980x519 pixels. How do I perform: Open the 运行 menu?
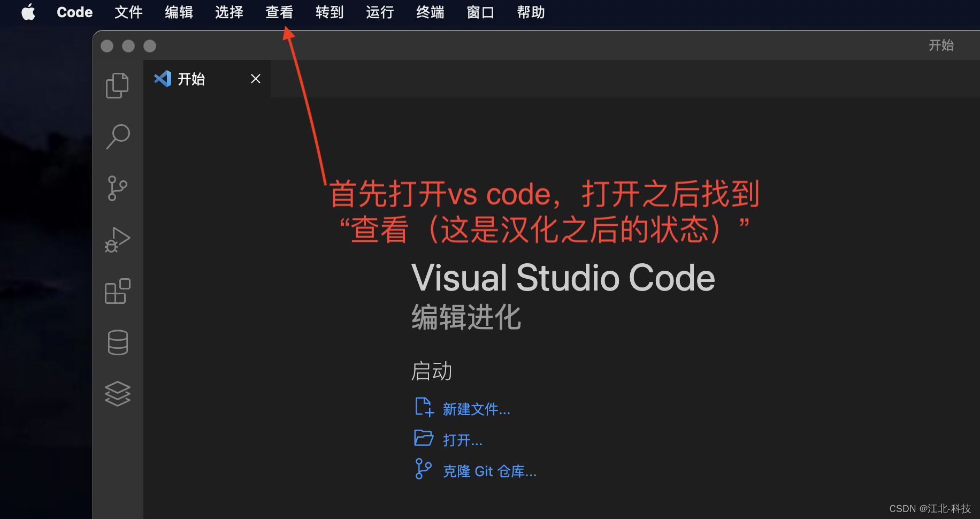[380, 12]
